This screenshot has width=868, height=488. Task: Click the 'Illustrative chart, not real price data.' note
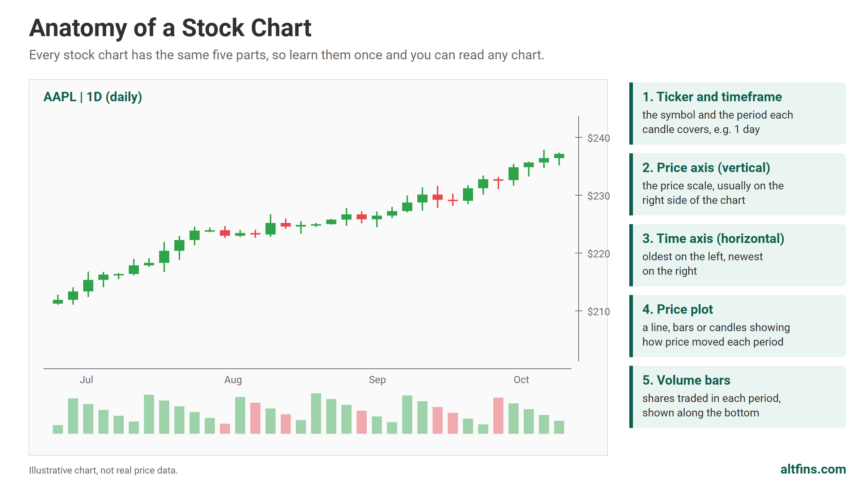tap(103, 470)
